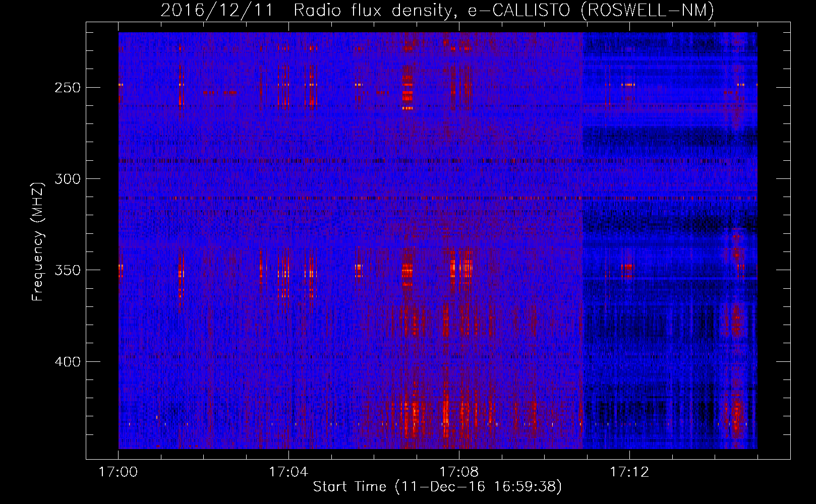Select the 400 frequency axis label
This screenshot has height=504, width=816.
67,362
